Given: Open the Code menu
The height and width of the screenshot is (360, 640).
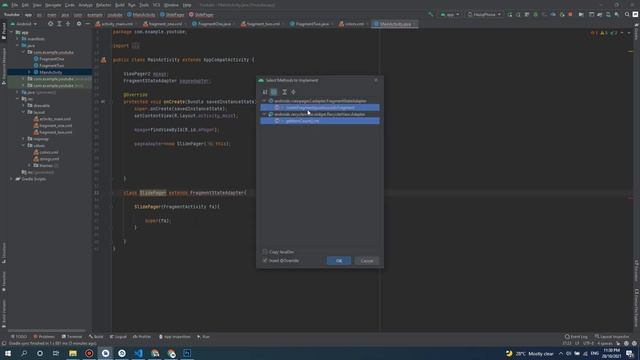Looking at the screenshot, I should click(70, 5).
